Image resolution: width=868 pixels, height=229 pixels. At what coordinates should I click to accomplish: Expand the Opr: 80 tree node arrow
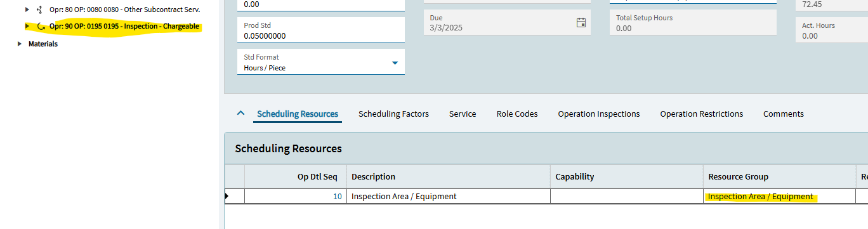[x=27, y=10]
